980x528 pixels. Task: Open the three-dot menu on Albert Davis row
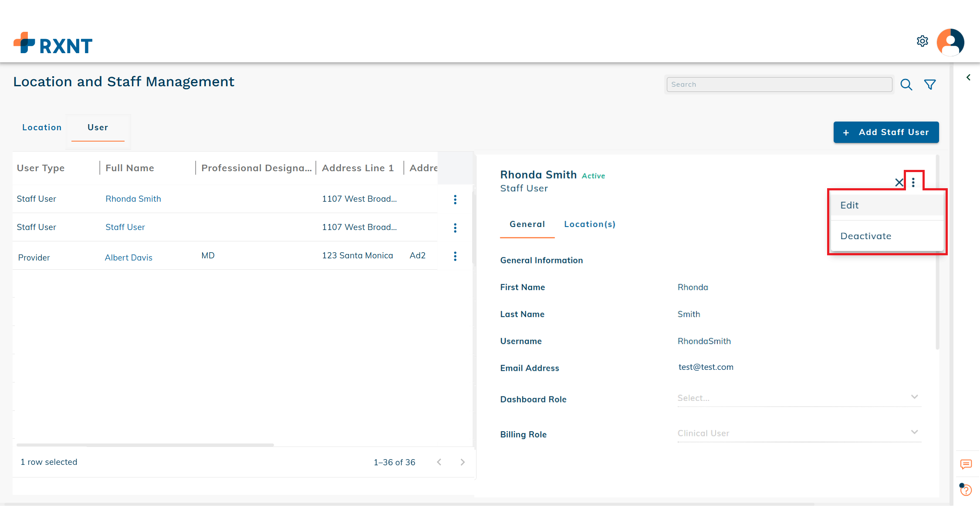[x=455, y=256]
